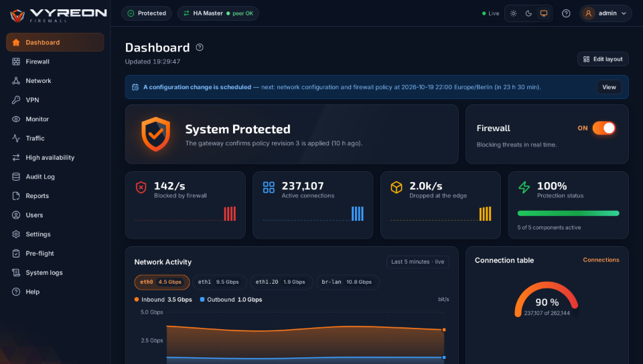Click the orange inbound line endpoint marker

click(x=444, y=330)
